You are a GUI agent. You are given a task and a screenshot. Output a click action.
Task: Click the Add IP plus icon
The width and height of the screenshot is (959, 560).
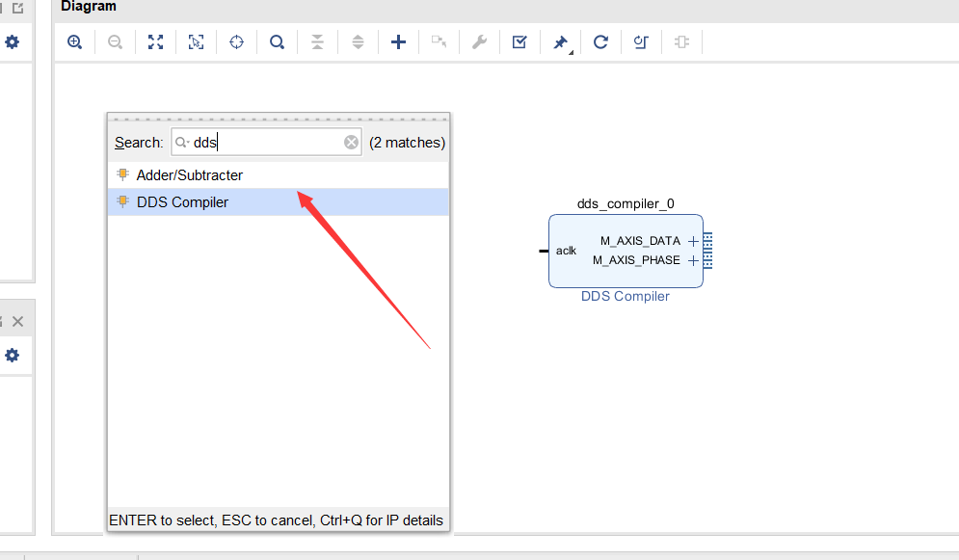pyautogui.click(x=398, y=42)
